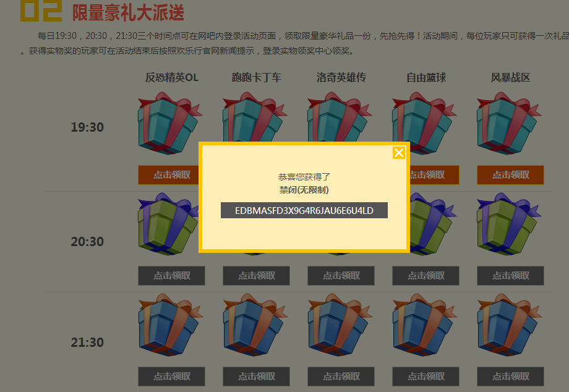Click 21:30 点击领取 button for 洛奇英雄传
Viewport: 569px width, 392px height.
click(341, 377)
